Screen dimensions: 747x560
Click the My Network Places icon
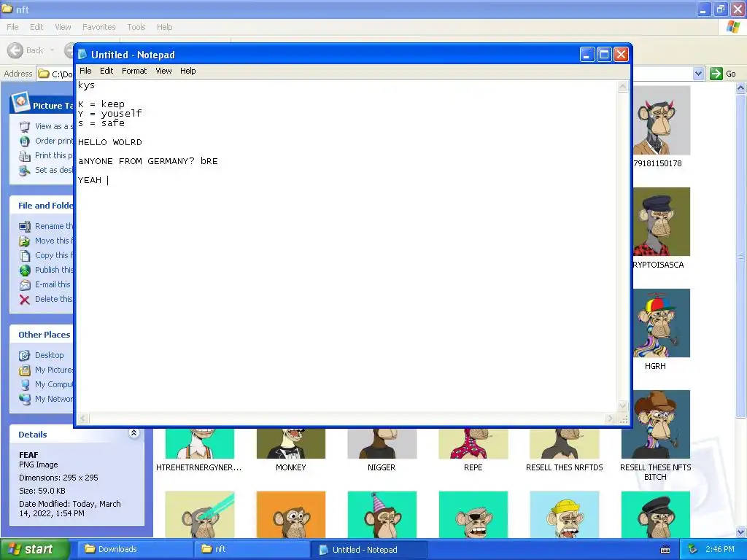(x=25, y=399)
